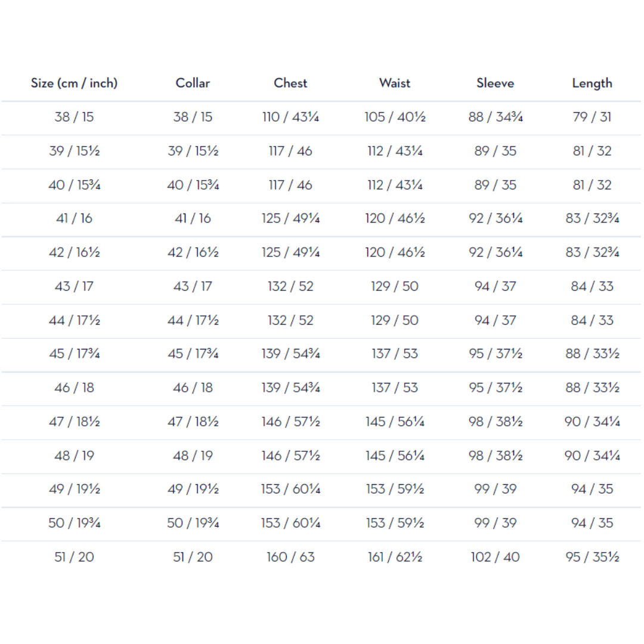Click chest value 160 / 63
The width and height of the screenshot is (644, 644).
(x=290, y=557)
